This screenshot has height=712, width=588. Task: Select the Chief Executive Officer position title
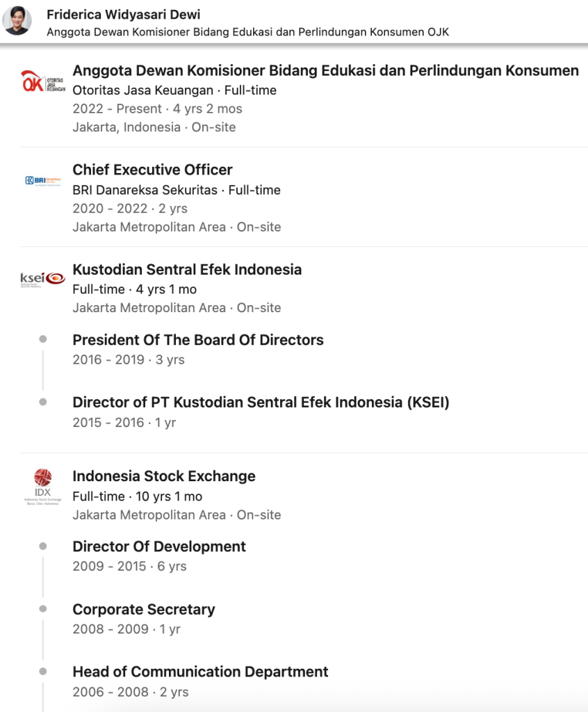click(x=152, y=170)
